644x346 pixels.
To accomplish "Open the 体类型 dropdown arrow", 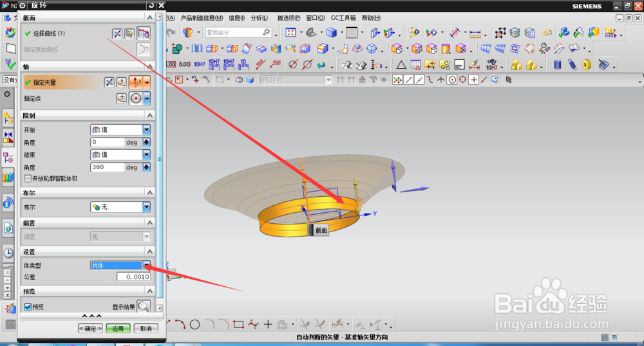I will click(146, 265).
